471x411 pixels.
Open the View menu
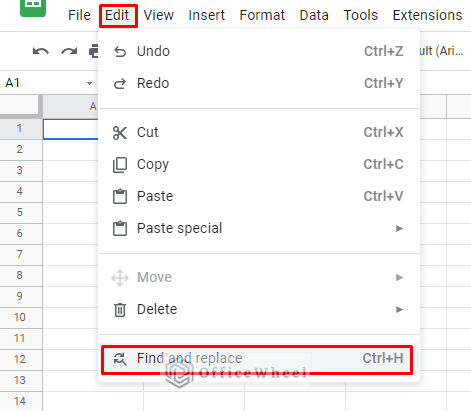(x=159, y=15)
